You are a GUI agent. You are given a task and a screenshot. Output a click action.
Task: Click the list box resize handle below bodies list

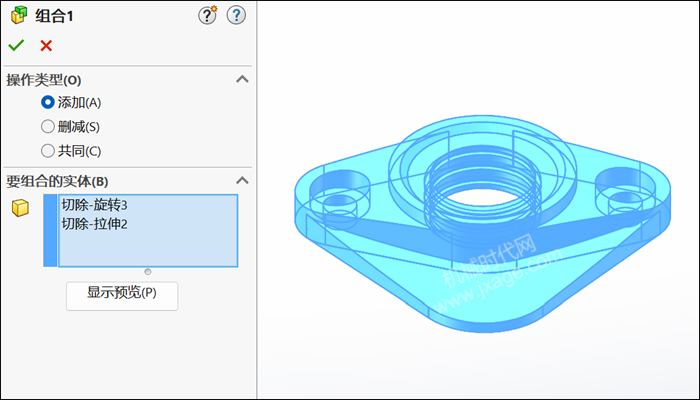[x=148, y=271]
